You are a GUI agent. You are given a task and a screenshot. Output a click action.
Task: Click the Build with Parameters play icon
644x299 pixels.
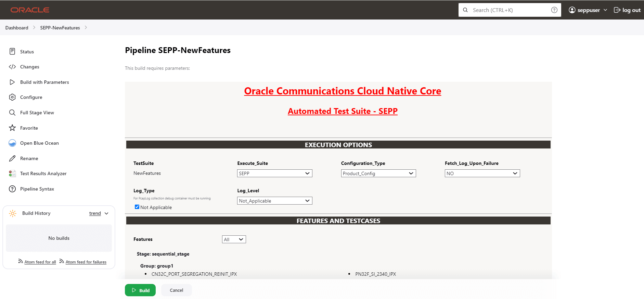[x=12, y=82]
